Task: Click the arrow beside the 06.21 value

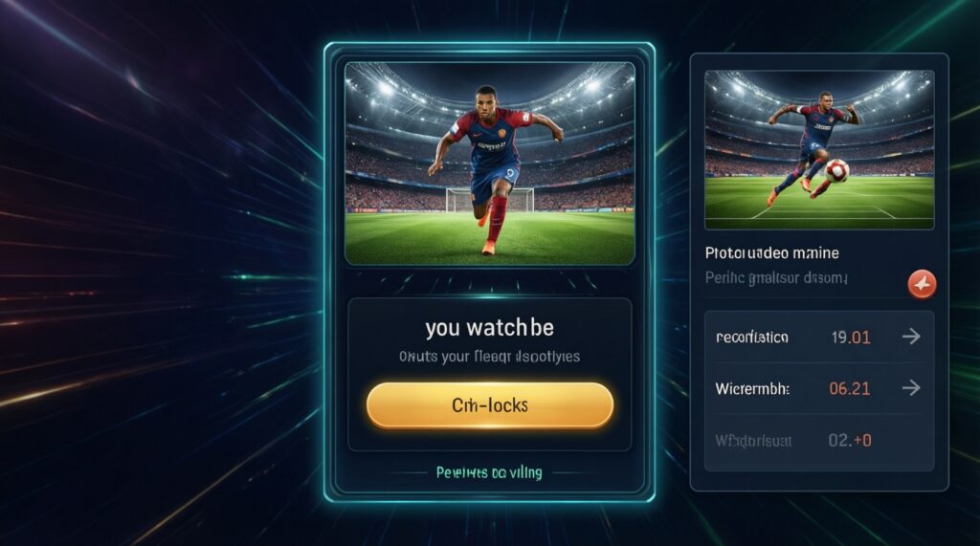Action: coord(911,388)
